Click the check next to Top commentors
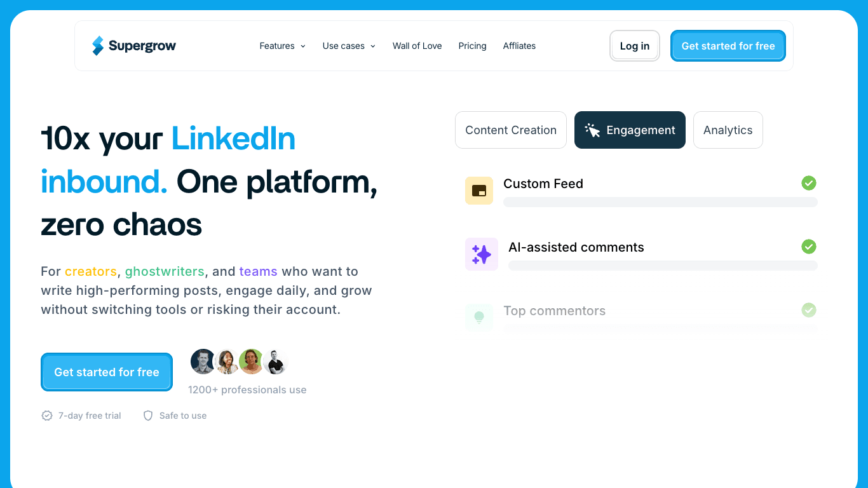The image size is (868, 488). [x=808, y=310]
